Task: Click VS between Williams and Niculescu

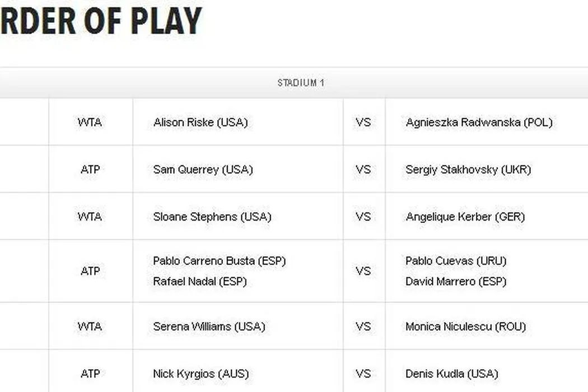Action: pyautogui.click(x=363, y=326)
